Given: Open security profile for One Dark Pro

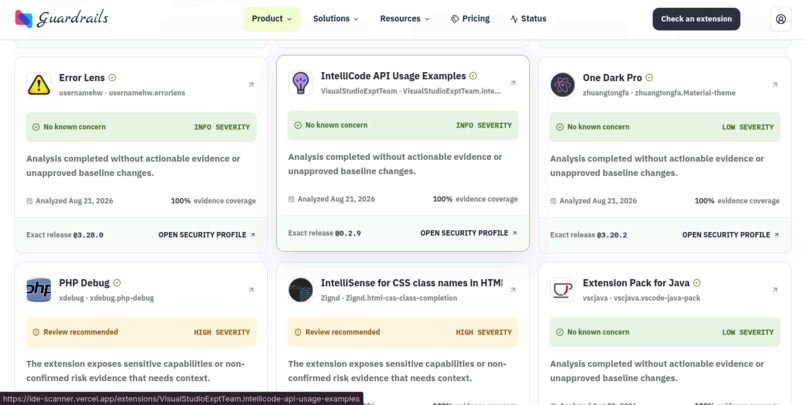Looking at the screenshot, I should tap(730, 235).
